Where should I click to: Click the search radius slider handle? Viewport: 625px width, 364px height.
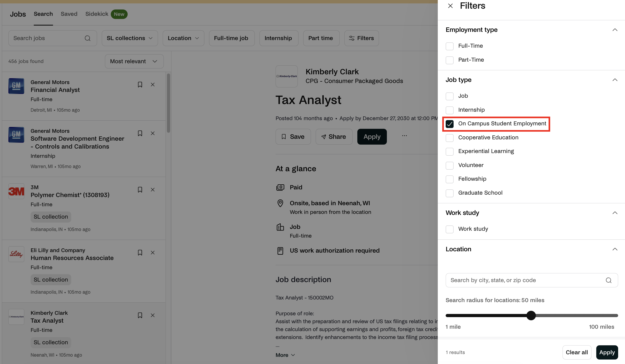[x=531, y=316]
